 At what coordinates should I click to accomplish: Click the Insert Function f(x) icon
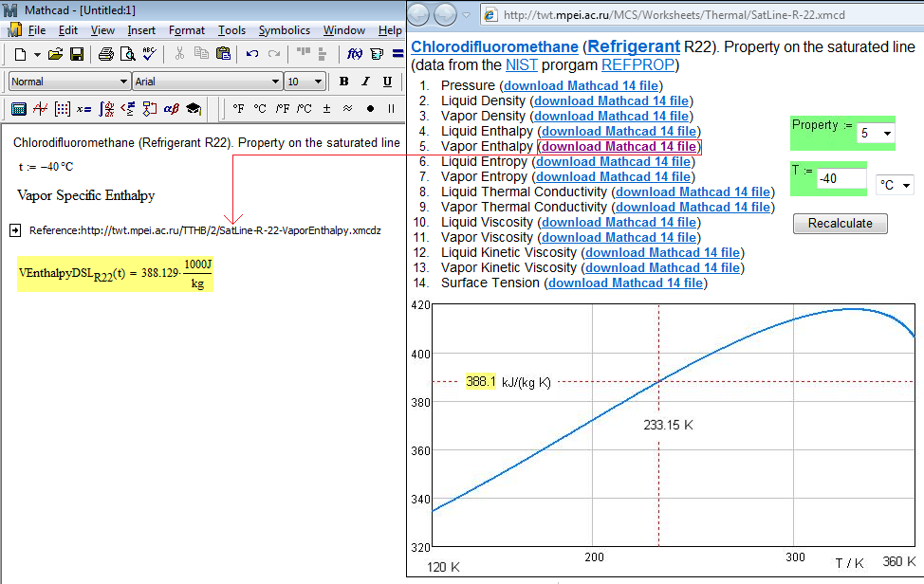pos(356,54)
